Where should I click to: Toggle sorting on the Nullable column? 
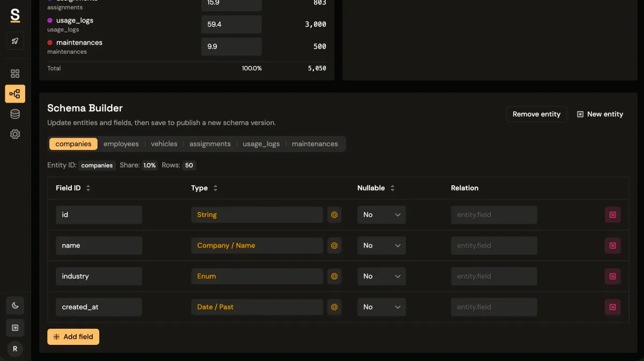(x=392, y=188)
